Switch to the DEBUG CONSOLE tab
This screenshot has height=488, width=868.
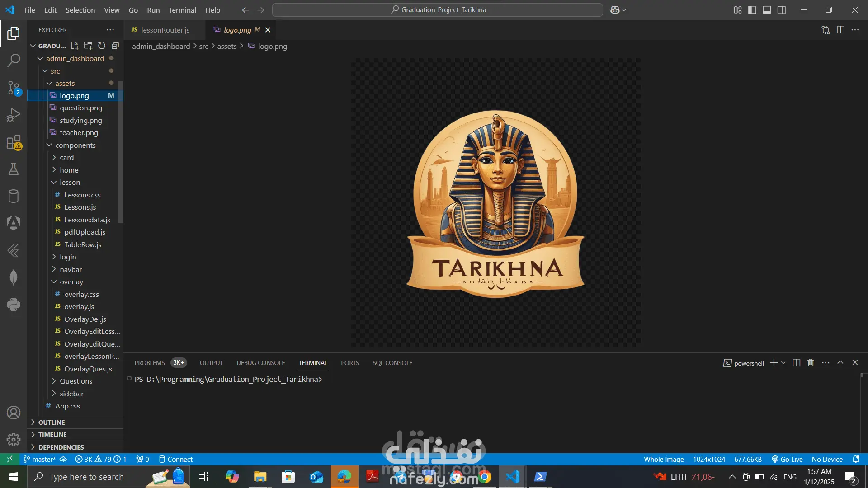[261, 363]
